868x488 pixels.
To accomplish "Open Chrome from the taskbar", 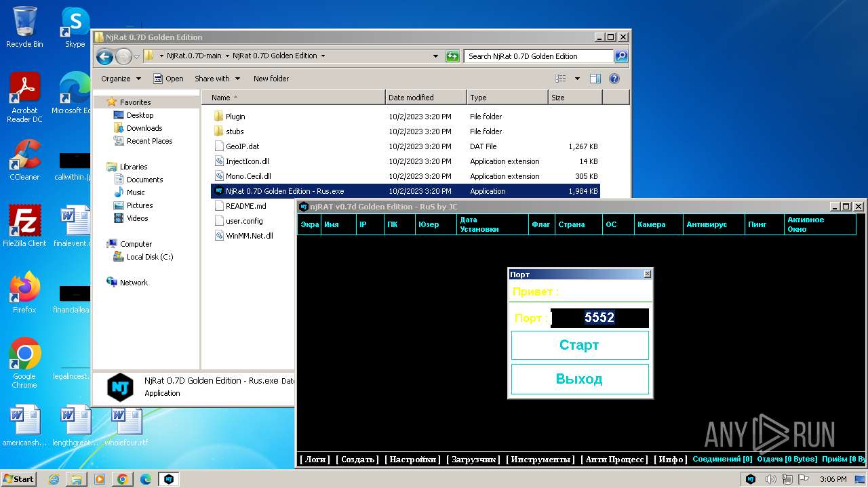I will click(123, 479).
